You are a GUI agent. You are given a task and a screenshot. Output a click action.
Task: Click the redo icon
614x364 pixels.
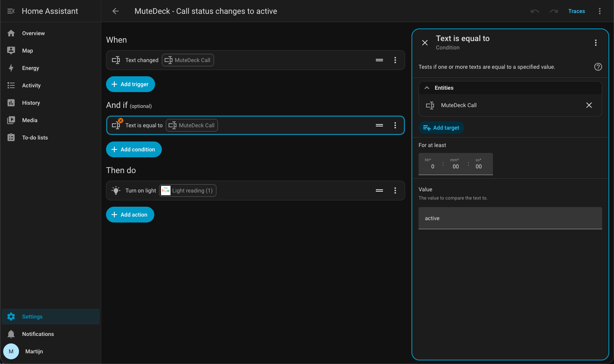[554, 11]
